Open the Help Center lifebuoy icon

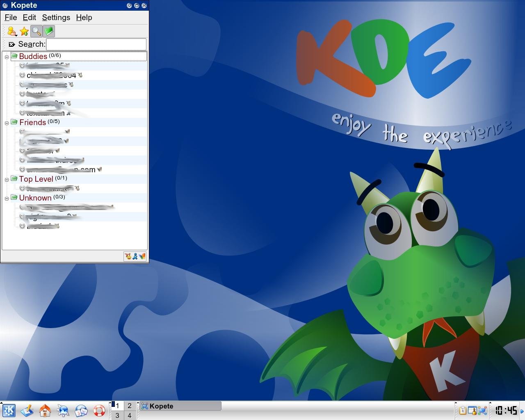[x=99, y=411]
